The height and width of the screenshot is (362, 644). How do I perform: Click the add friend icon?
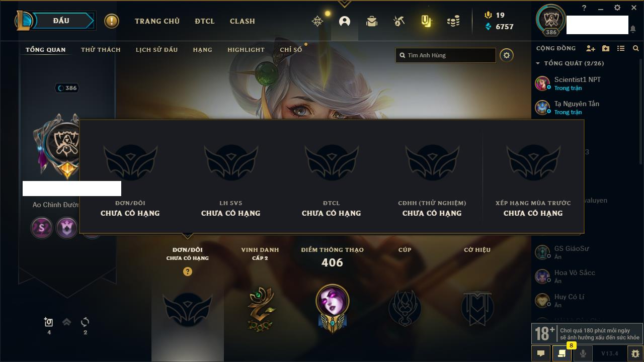591,48
